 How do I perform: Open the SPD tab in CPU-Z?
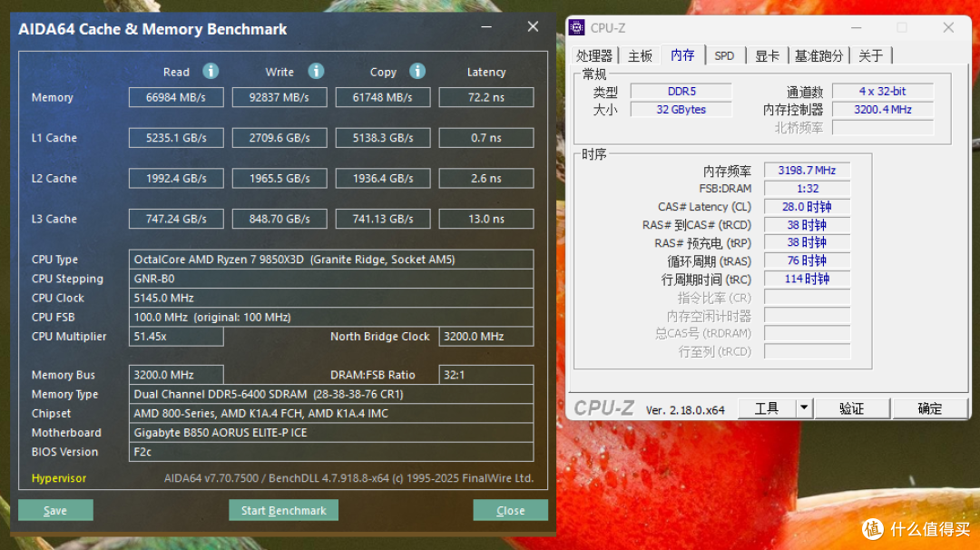[724, 55]
